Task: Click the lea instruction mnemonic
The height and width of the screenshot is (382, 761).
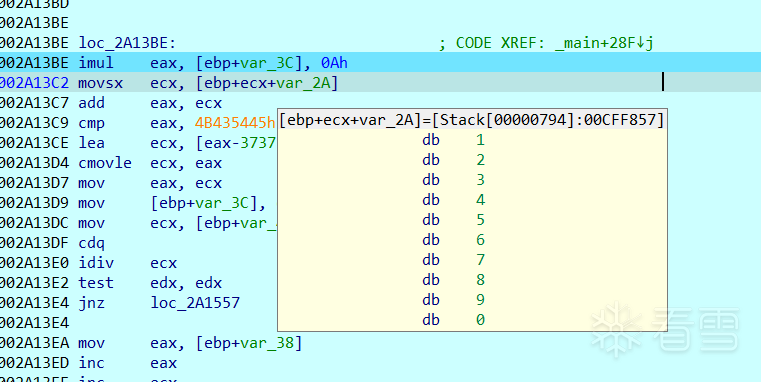Action: [x=91, y=143]
